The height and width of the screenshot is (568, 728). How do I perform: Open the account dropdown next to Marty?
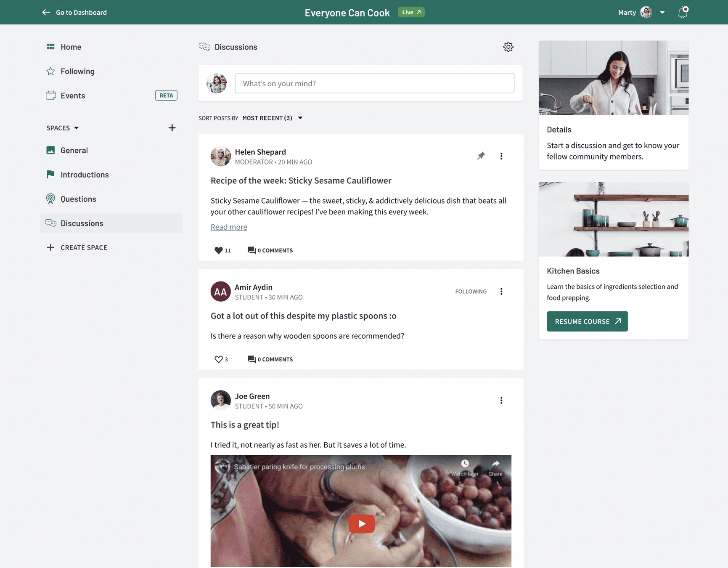(662, 12)
